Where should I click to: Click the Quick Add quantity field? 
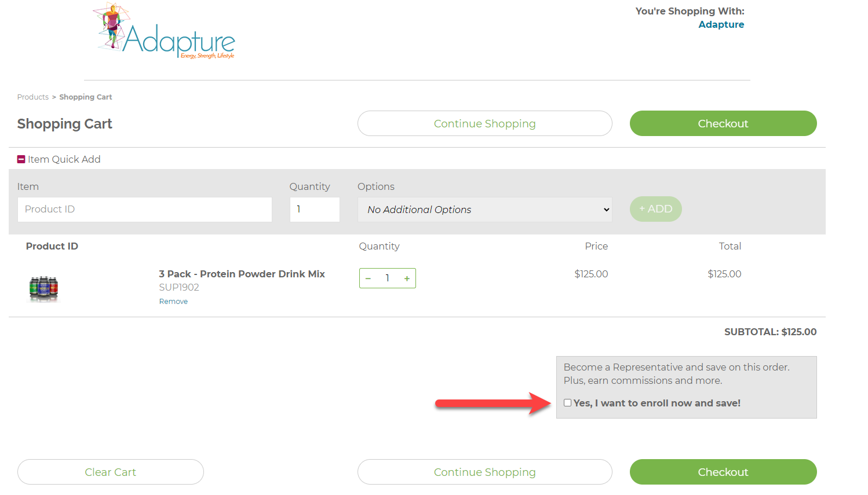314,210
